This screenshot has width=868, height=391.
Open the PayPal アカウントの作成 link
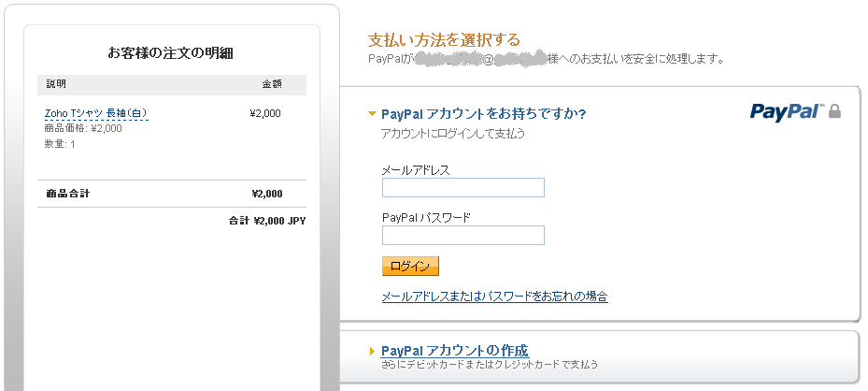(x=454, y=351)
